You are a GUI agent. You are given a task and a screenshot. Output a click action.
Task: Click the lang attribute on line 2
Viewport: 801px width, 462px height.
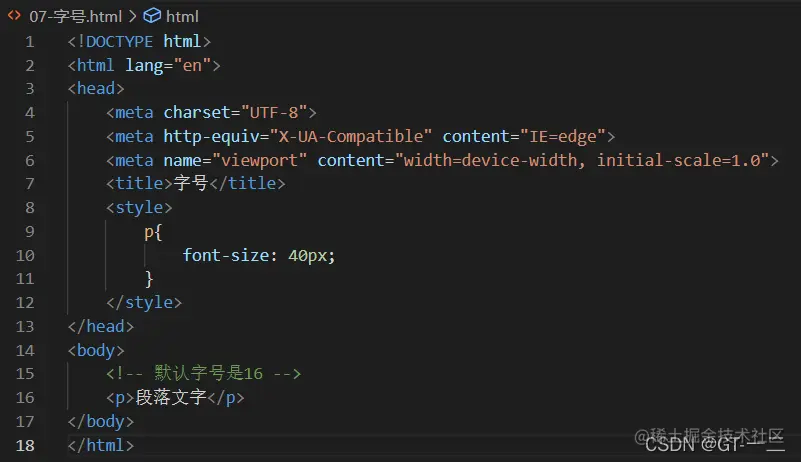(x=144, y=65)
